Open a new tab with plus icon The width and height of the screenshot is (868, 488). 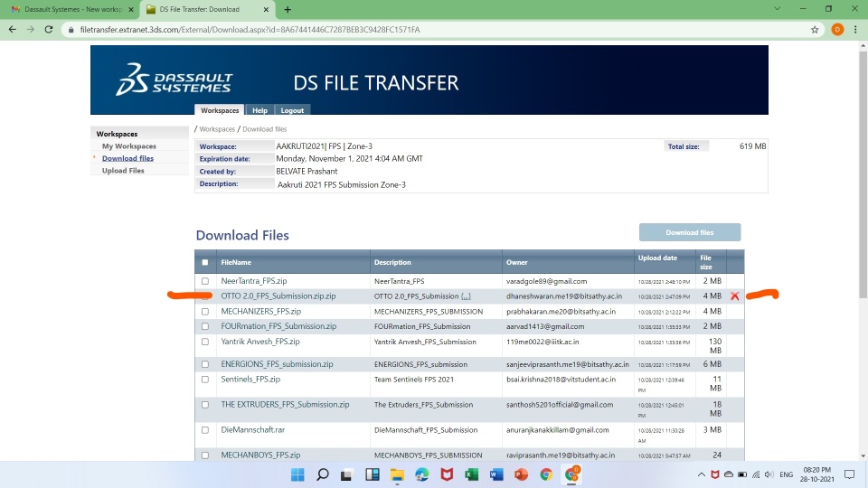click(288, 9)
